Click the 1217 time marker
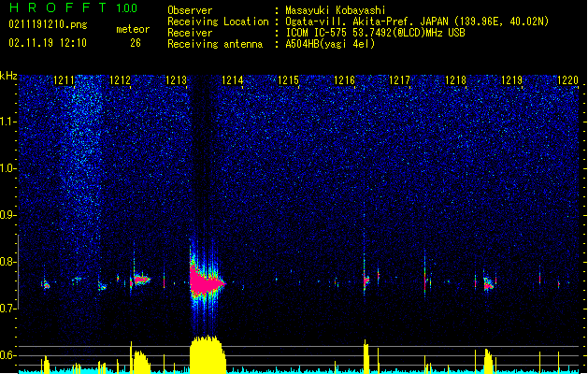This screenshot has width=588, height=374. tap(400, 79)
